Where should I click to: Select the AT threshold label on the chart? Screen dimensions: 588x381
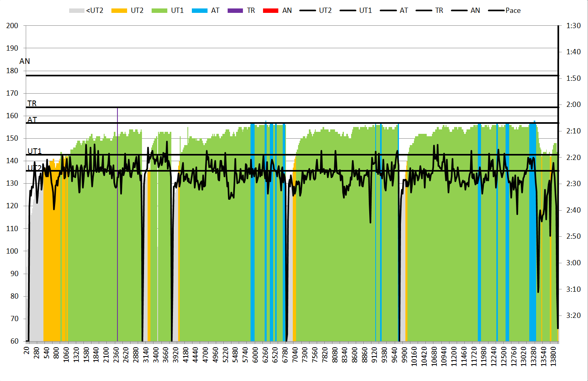[32, 120]
